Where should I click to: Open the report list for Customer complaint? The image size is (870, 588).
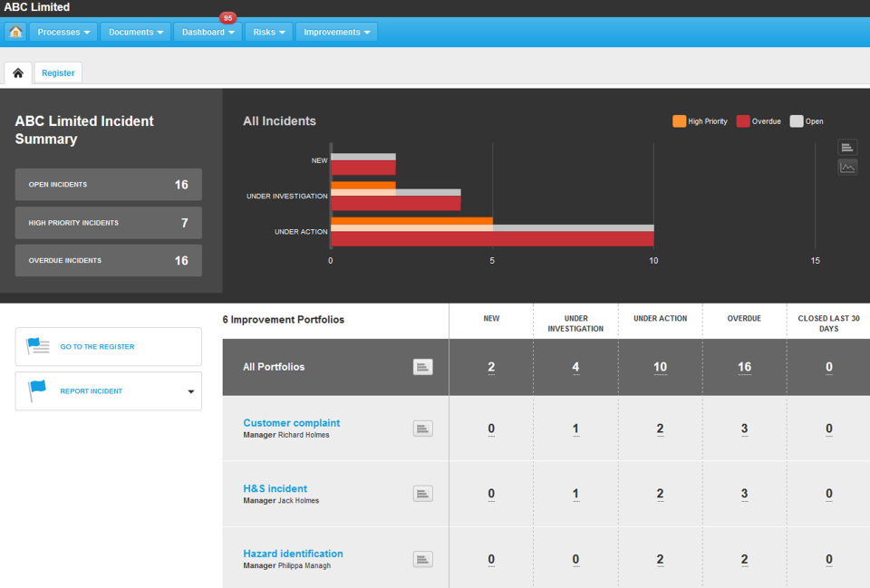(x=422, y=428)
